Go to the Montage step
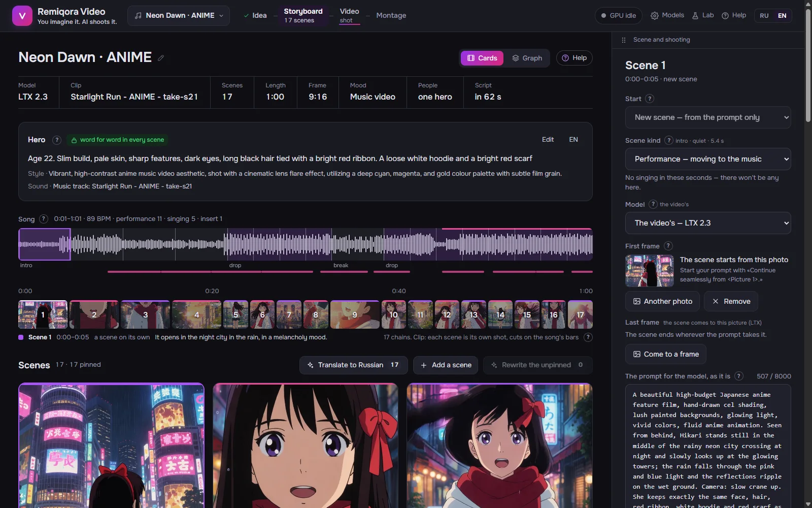Screen dimensions: 812x508 [x=391, y=15]
